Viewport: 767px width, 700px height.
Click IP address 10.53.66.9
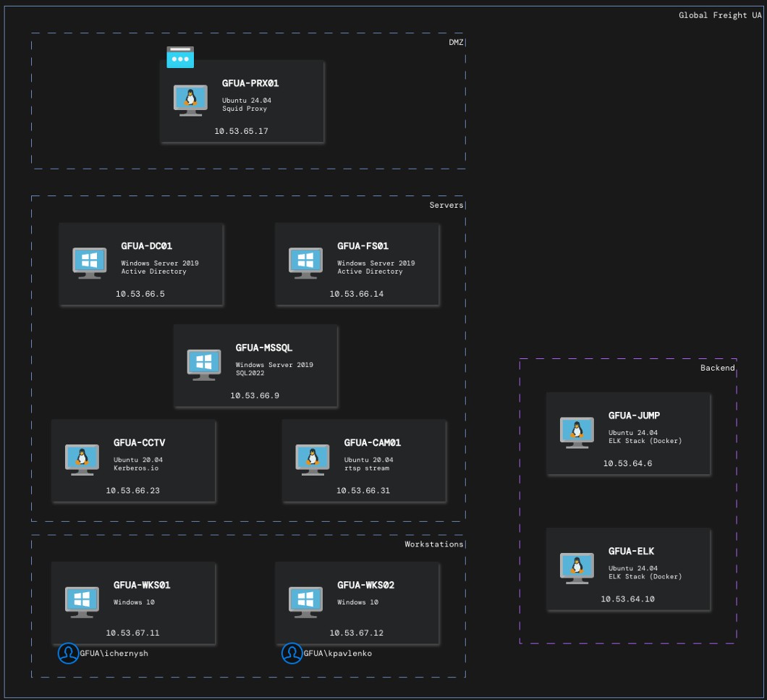click(x=255, y=395)
